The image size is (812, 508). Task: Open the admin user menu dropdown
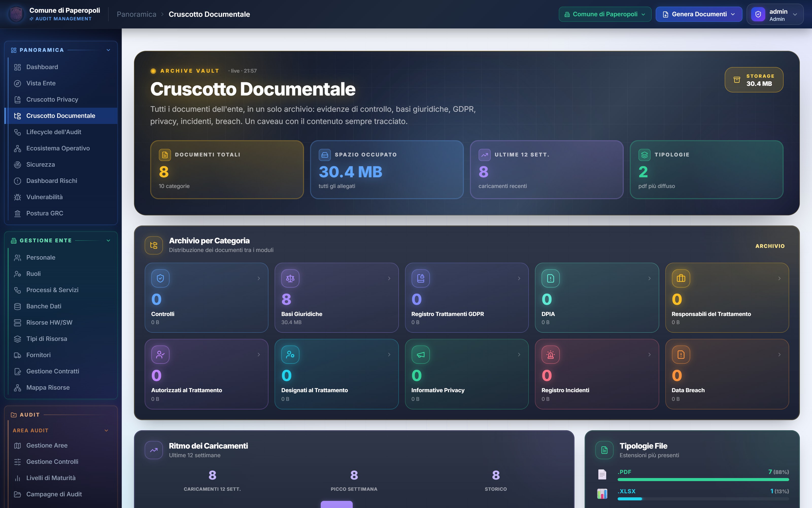pos(775,14)
